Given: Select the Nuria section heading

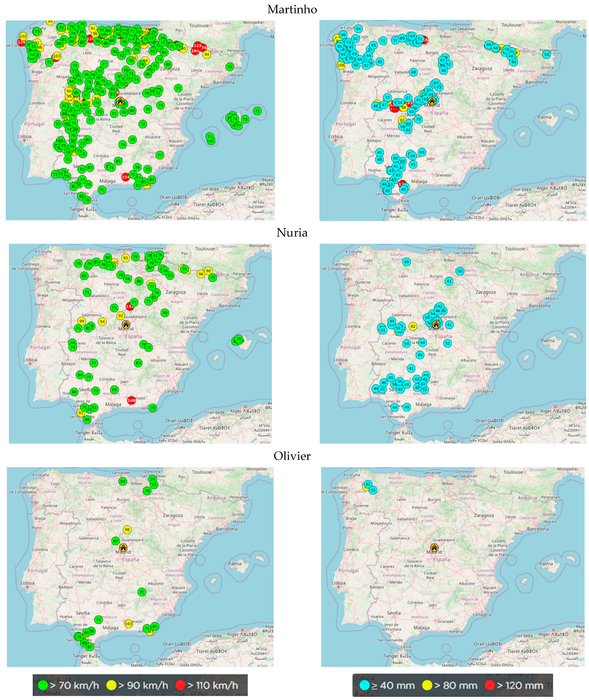Looking at the screenshot, I should [292, 232].
